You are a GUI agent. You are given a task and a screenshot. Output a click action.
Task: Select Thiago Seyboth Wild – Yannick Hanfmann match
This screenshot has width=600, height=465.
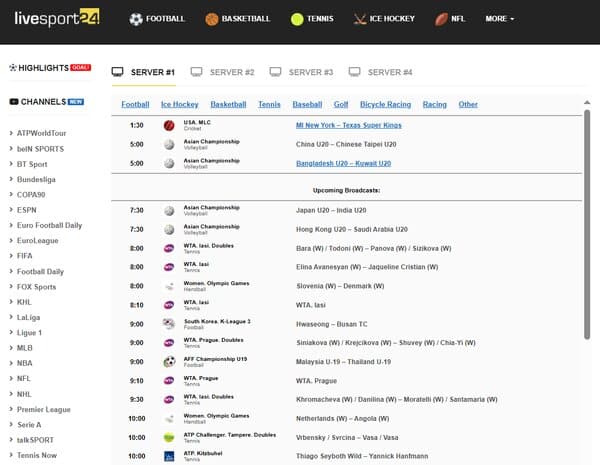(362, 456)
